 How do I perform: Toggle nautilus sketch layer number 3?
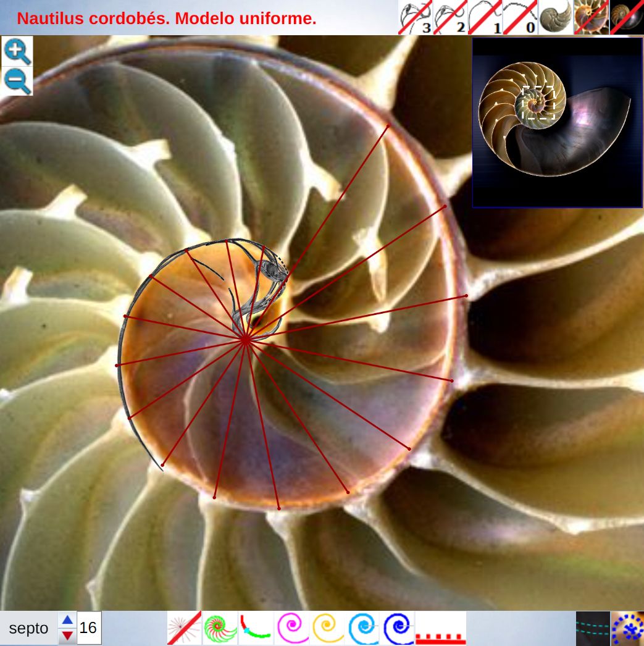(x=415, y=17)
